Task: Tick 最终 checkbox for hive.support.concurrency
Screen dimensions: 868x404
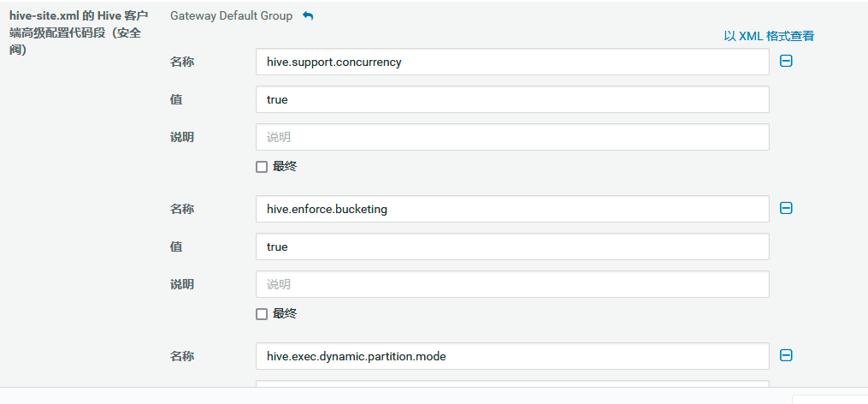Action: click(x=262, y=167)
